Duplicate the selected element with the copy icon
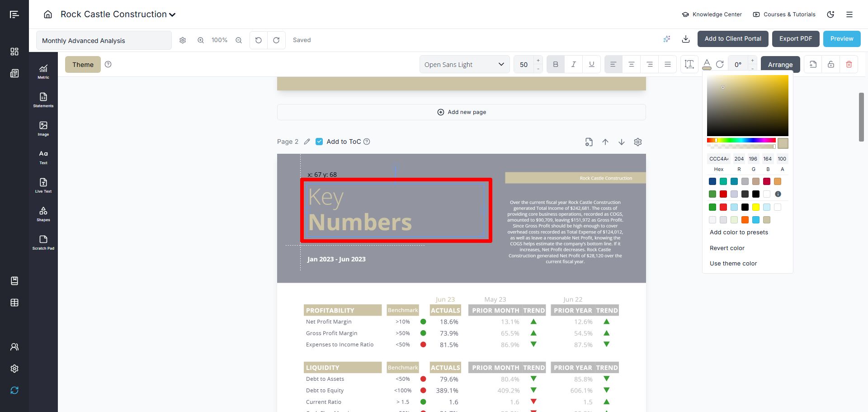The image size is (868, 412). point(813,64)
